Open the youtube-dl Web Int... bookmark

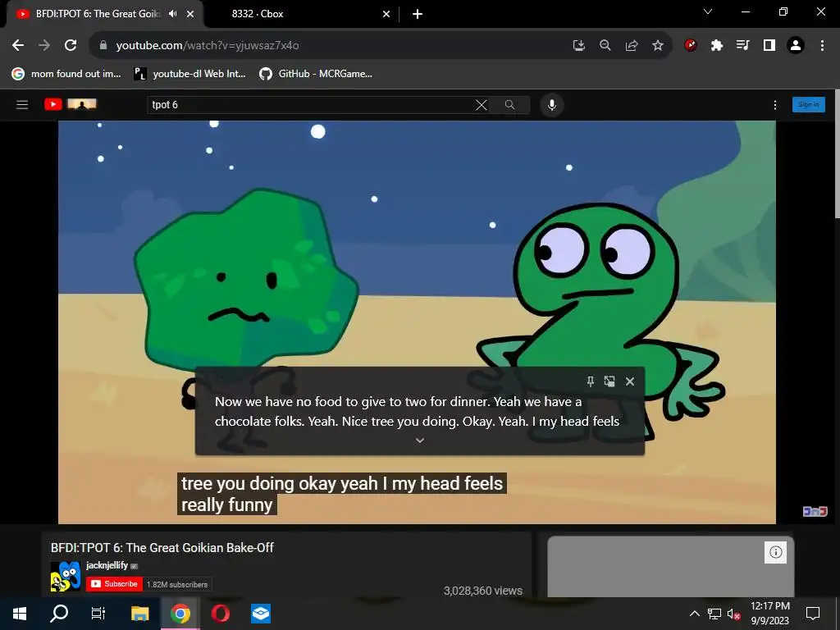189,74
